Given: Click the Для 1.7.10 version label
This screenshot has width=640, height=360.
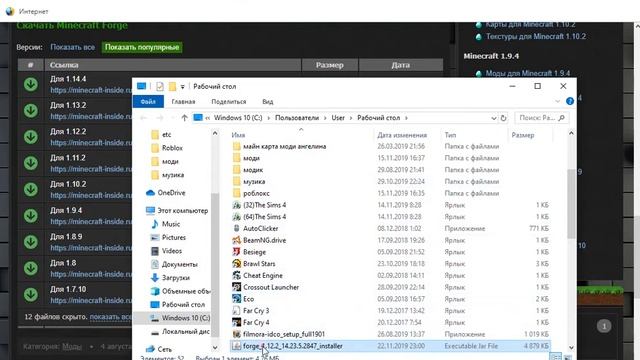Looking at the screenshot, I should (68, 289).
